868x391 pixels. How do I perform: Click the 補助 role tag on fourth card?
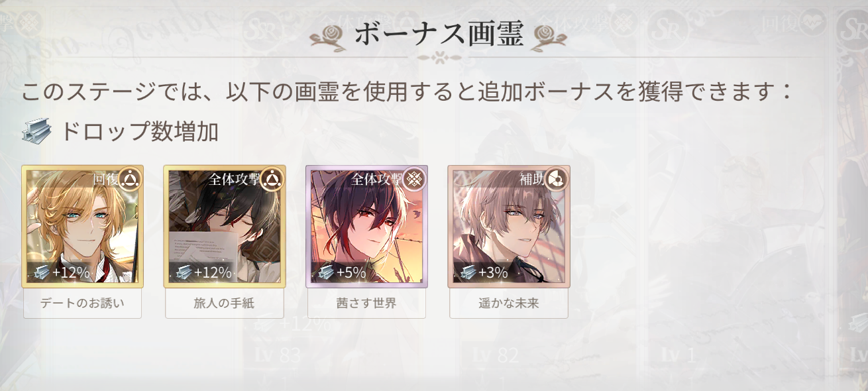(x=531, y=179)
